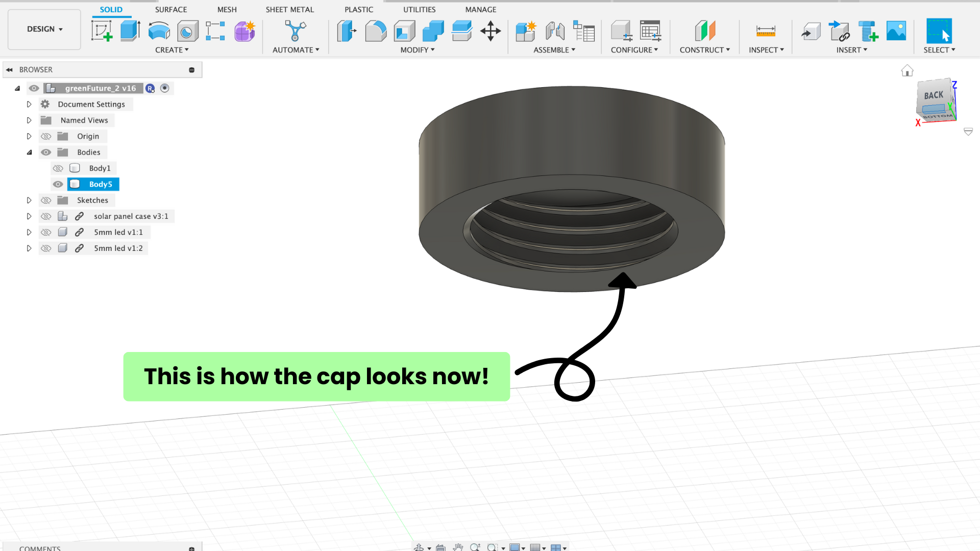980x551 pixels.
Task: Switch to the MANAGE tab
Action: [x=481, y=10]
